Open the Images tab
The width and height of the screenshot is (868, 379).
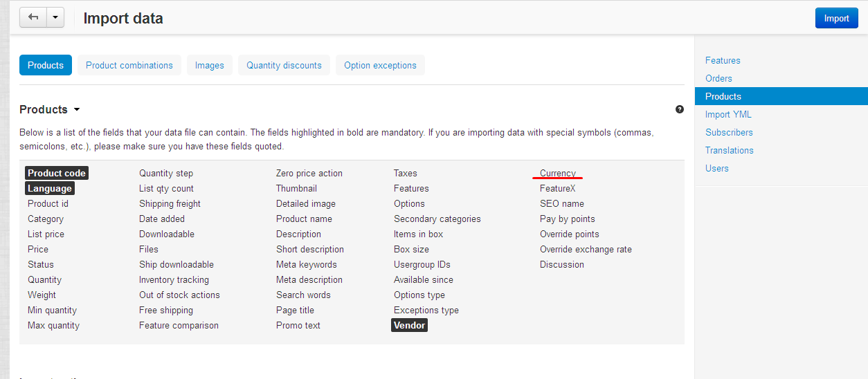[210, 65]
